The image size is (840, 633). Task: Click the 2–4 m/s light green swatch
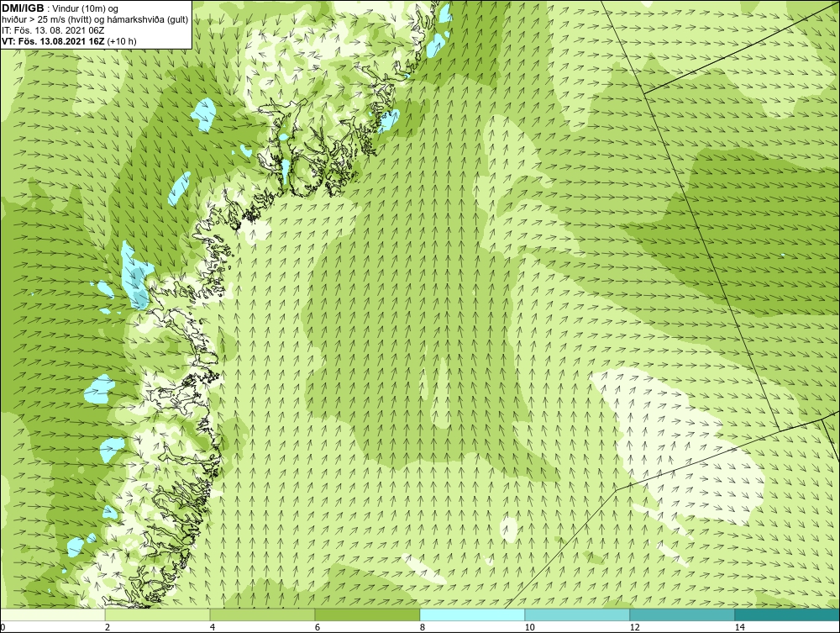pyautogui.click(x=158, y=615)
